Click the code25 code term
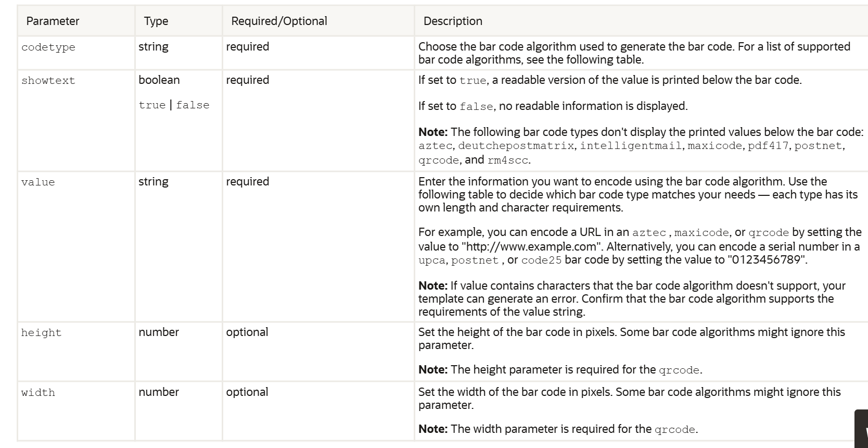868x448 pixels. pos(541,260)
